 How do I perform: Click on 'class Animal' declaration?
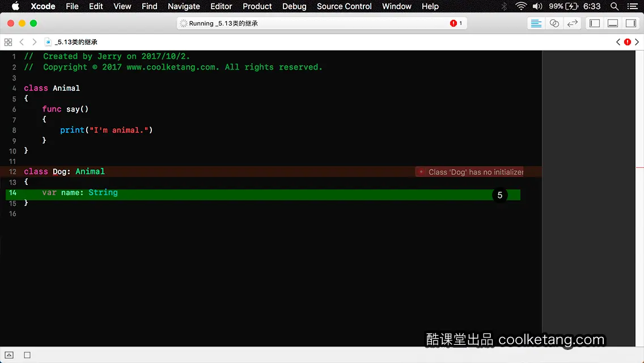52,88
